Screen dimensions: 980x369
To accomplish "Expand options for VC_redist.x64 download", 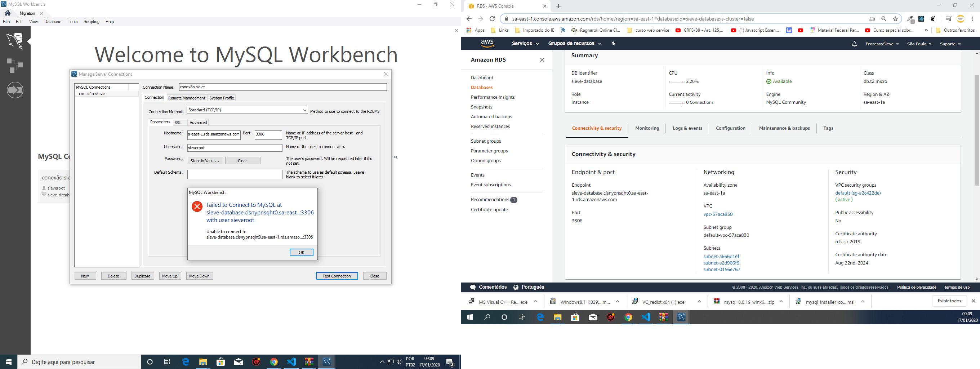I will tap(699, 301).
